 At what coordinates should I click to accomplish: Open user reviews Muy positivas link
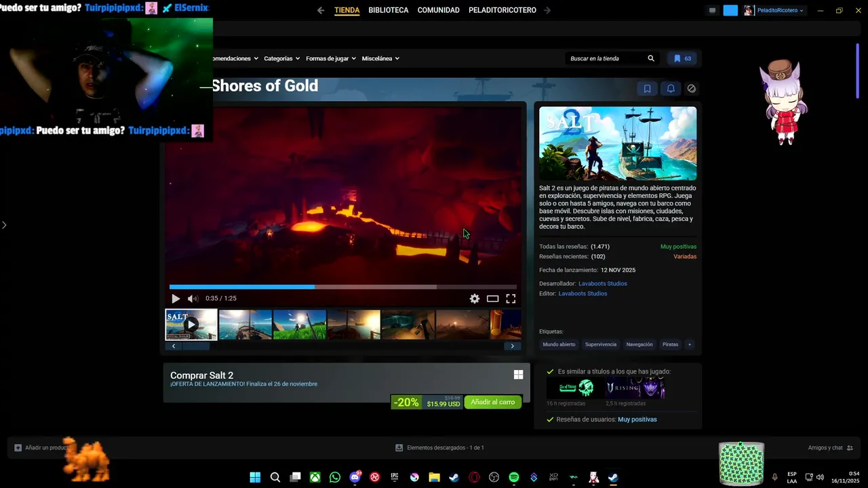coord(637,420)
